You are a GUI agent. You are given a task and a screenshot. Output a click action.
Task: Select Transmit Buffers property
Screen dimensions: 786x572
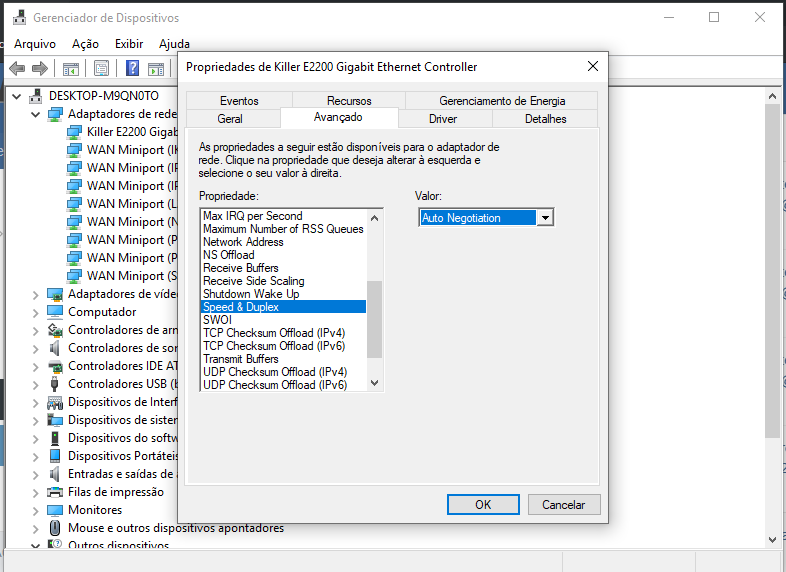point(283,359)
